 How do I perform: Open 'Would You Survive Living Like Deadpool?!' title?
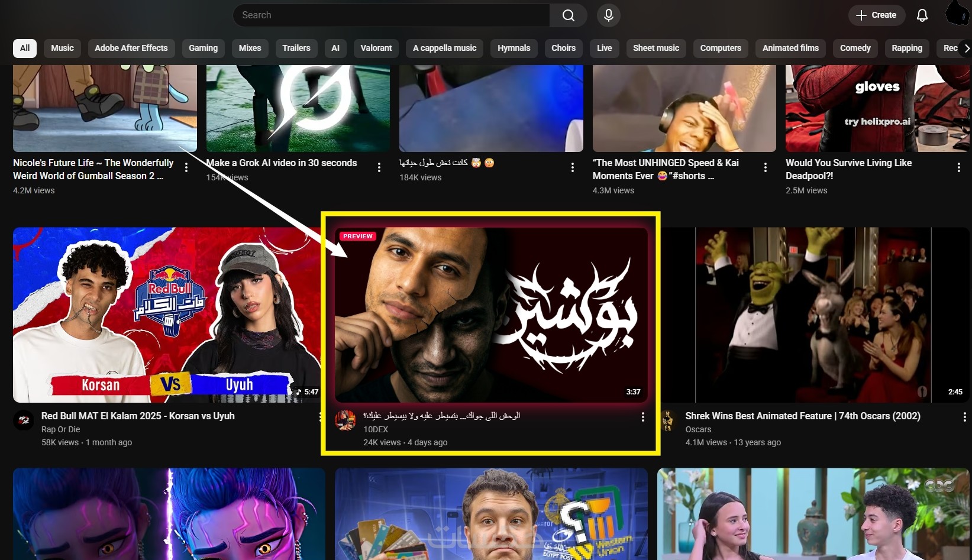click(848, 169)
